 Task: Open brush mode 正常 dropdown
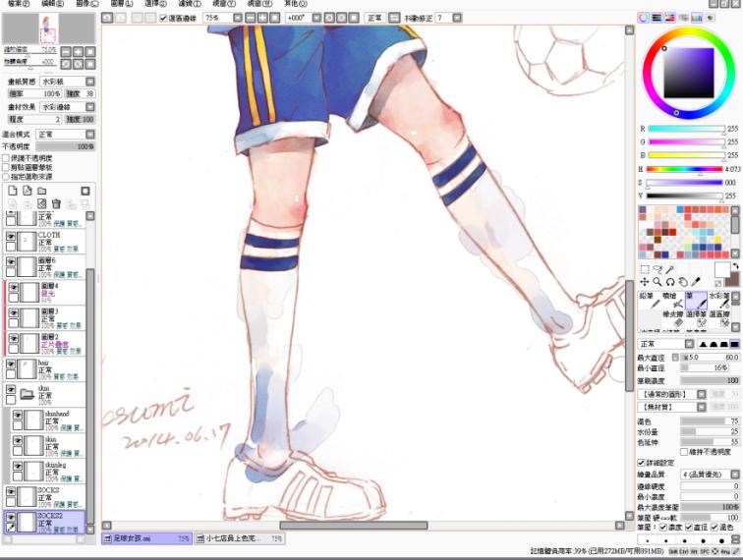point(690,344)
